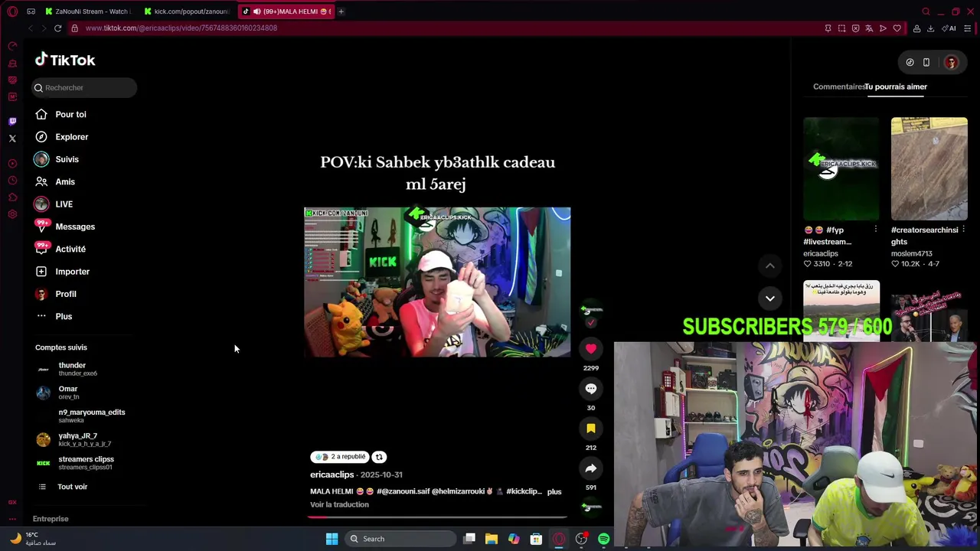Viewport: 980px width, 551px height.
Task: Open comments bubble showing 30
Action: (590, 389)
